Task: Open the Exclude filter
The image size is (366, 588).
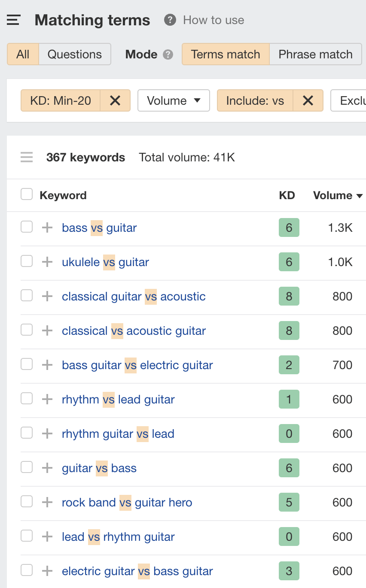Action: [x=352, y=100]
